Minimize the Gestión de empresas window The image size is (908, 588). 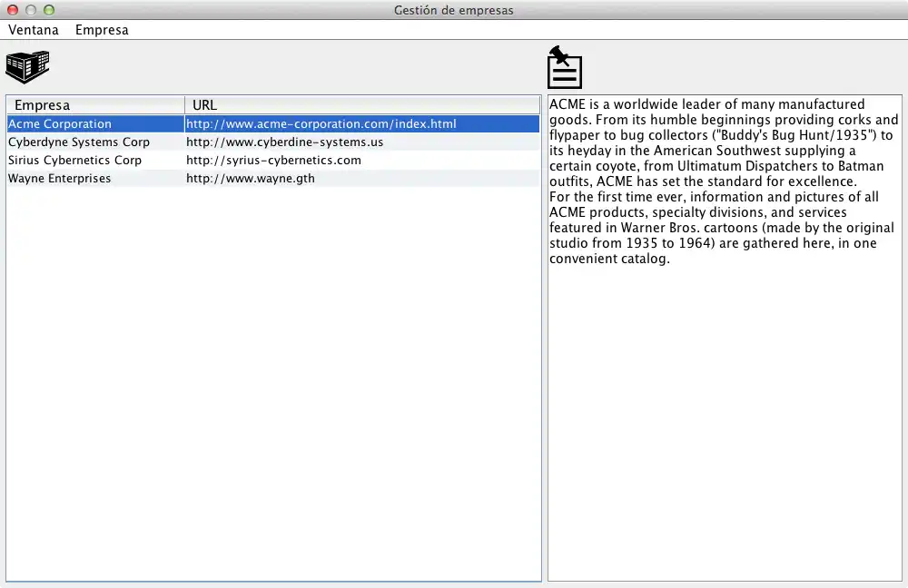(31, 10)
